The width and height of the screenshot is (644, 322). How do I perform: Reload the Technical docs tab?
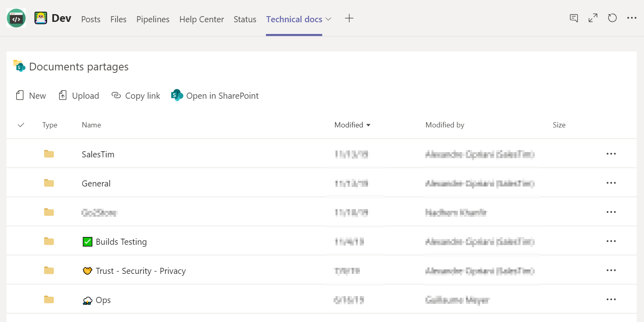point(612,18)
